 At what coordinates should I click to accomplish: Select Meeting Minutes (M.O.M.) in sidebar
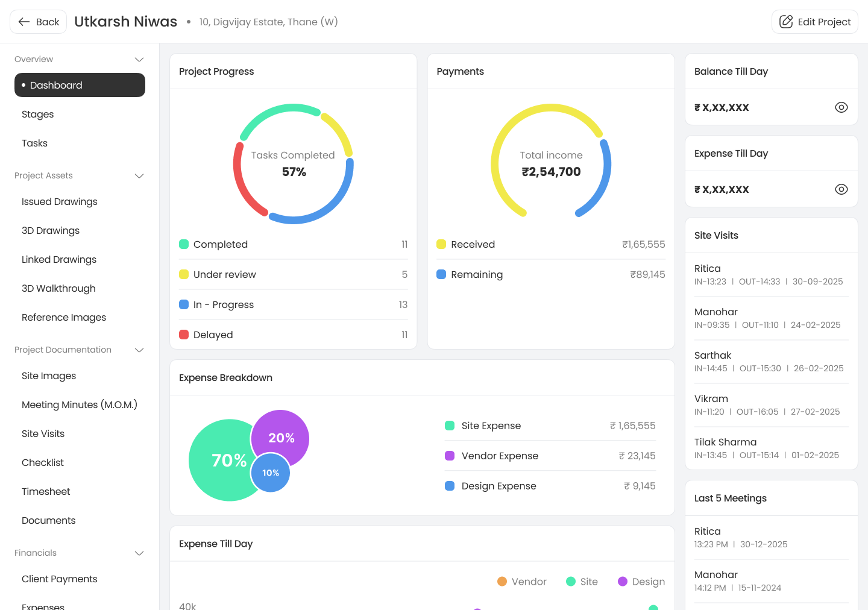[x=80, y=405]
